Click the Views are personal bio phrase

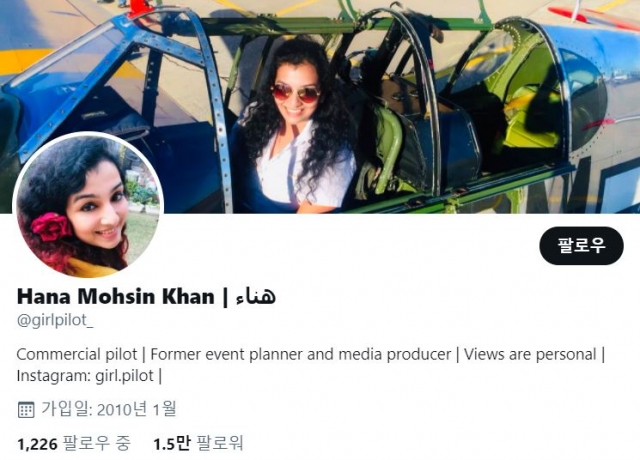(530, 354)
